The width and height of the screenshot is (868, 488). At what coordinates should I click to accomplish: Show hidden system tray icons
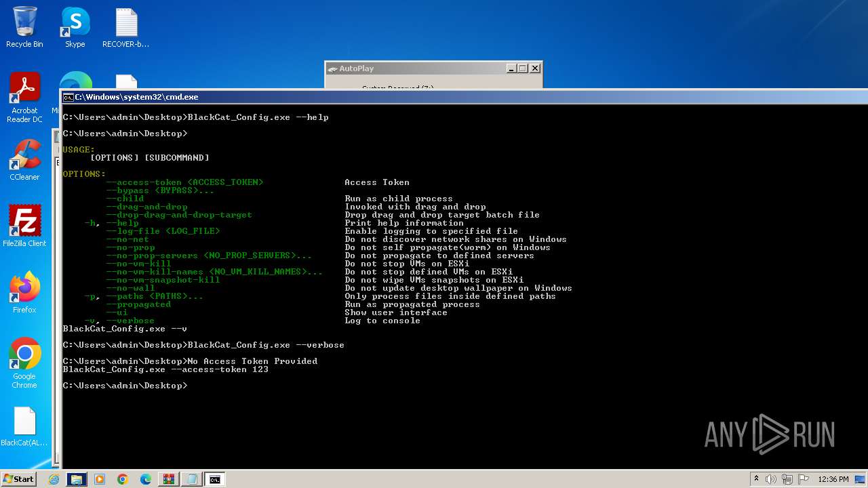click(x=756, y=479)
